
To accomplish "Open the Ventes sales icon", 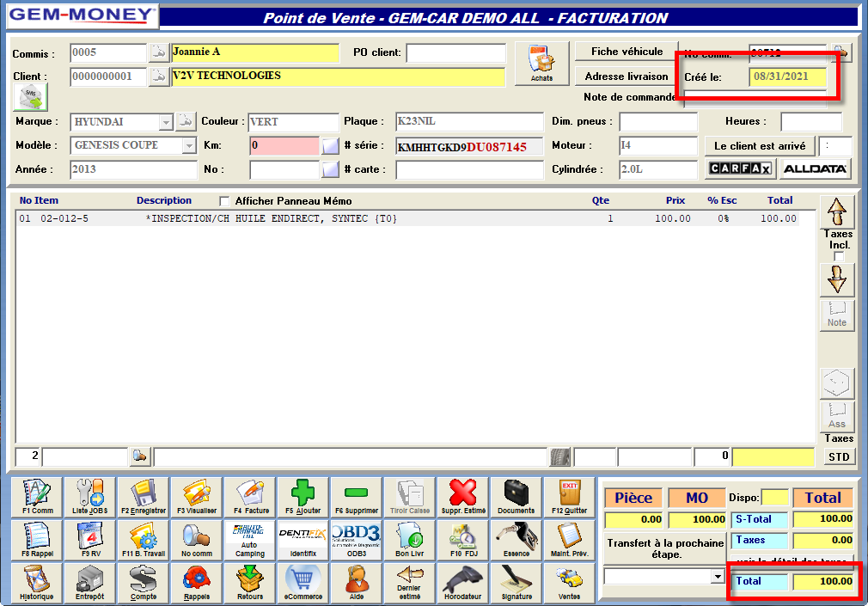I will [x=569, y=583].
